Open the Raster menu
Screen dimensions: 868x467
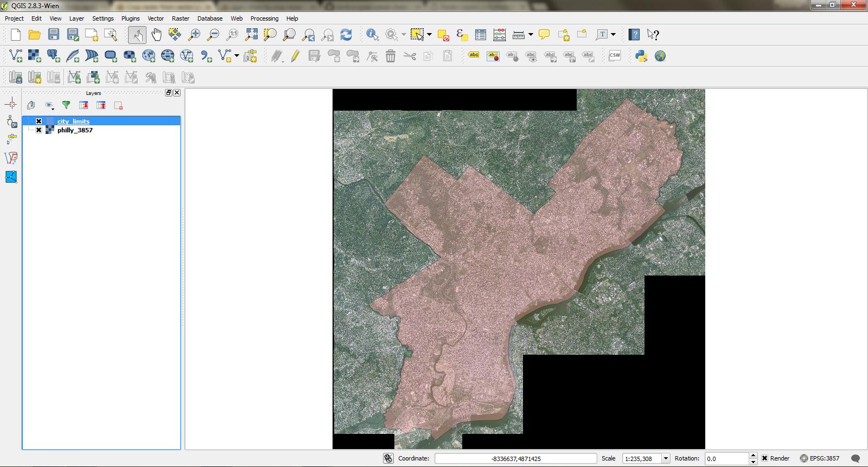181,18
